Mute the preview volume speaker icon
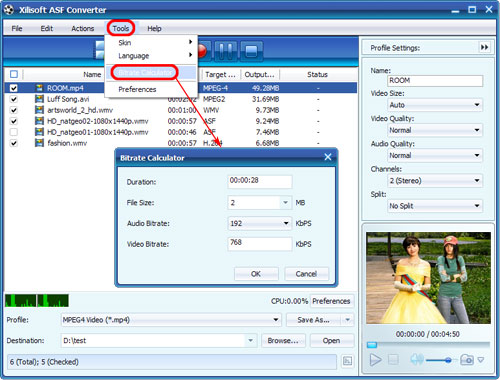Viewport: 500px width, 380px height. click(416, 359)
